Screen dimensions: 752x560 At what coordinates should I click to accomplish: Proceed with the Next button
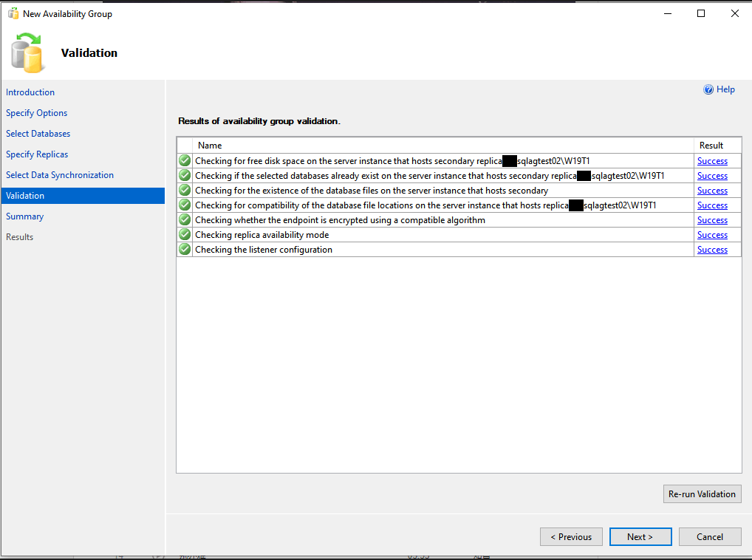coord(640,537)
